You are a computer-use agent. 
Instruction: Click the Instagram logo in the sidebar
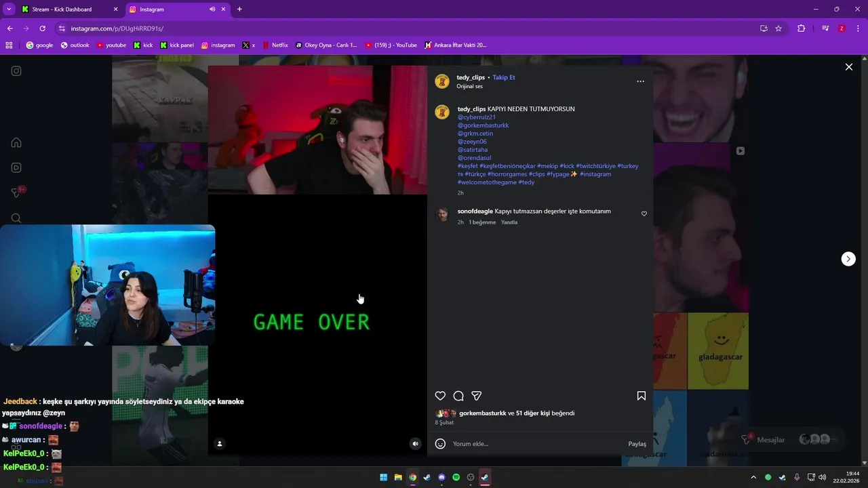pyautogui.click(x=16, y=71)
